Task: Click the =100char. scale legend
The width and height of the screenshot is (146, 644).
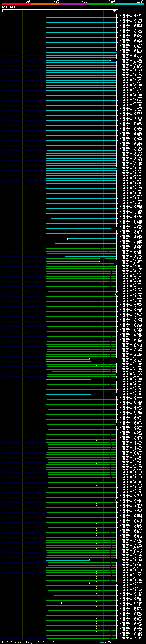Action: (108, 642)
